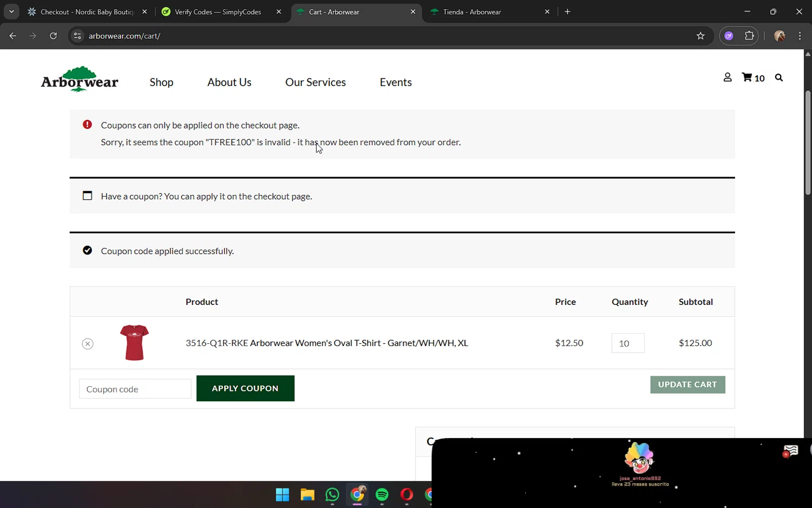The height and width of the screenshot is (508, 812).
Task: Click the TFREE100 invalid coupon message
Action: coord(281,142)
